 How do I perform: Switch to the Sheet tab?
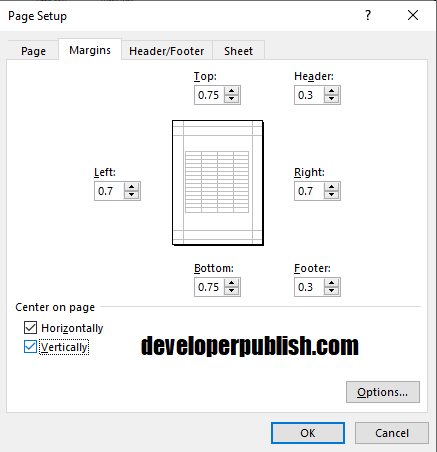click(x=238, y=51)
